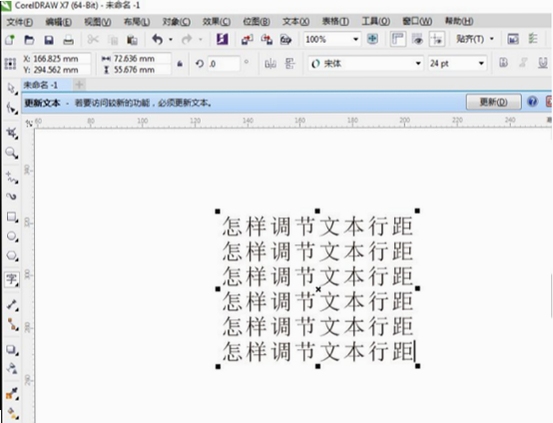The width and height of the screenshot is (553, 423).
Task: Select the Zoom tool magnifier
Action: 11,153
